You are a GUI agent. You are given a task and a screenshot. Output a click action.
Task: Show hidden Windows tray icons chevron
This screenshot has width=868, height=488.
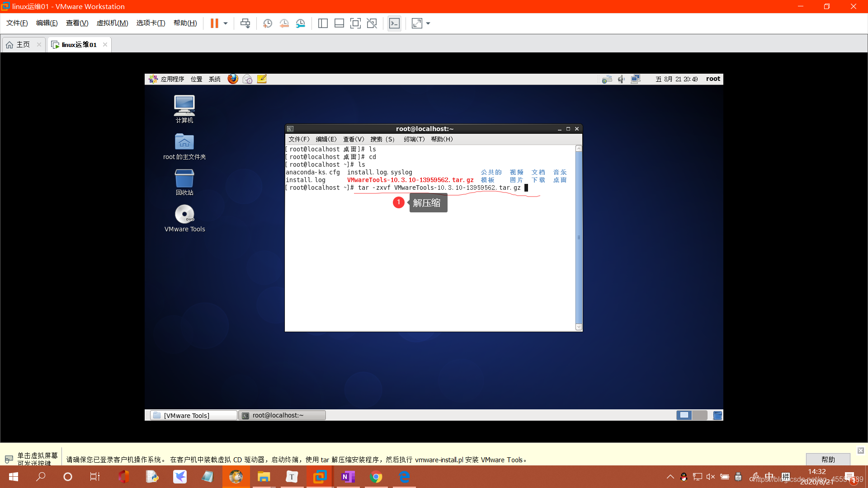pos(670,477)
